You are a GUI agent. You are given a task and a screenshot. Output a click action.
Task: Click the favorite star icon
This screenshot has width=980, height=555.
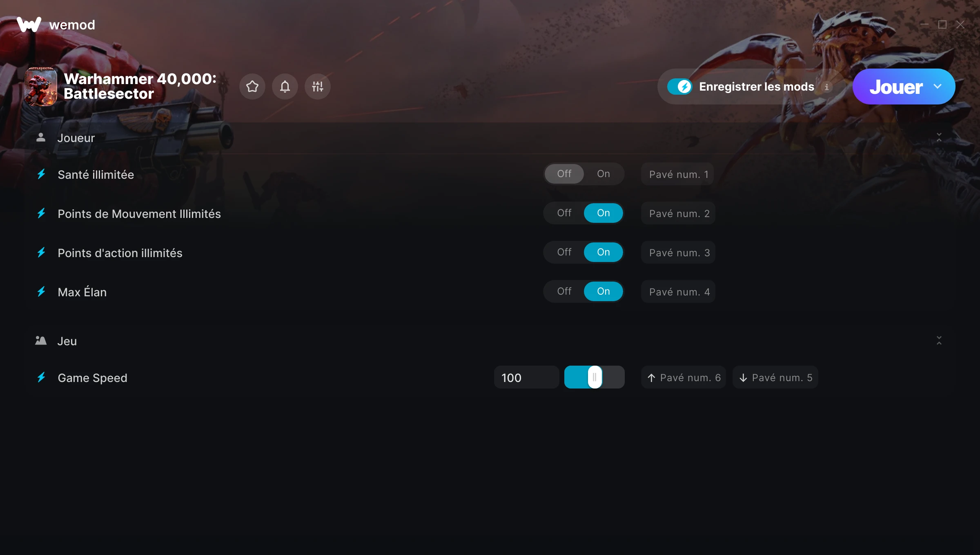click(x=252, y=87)
